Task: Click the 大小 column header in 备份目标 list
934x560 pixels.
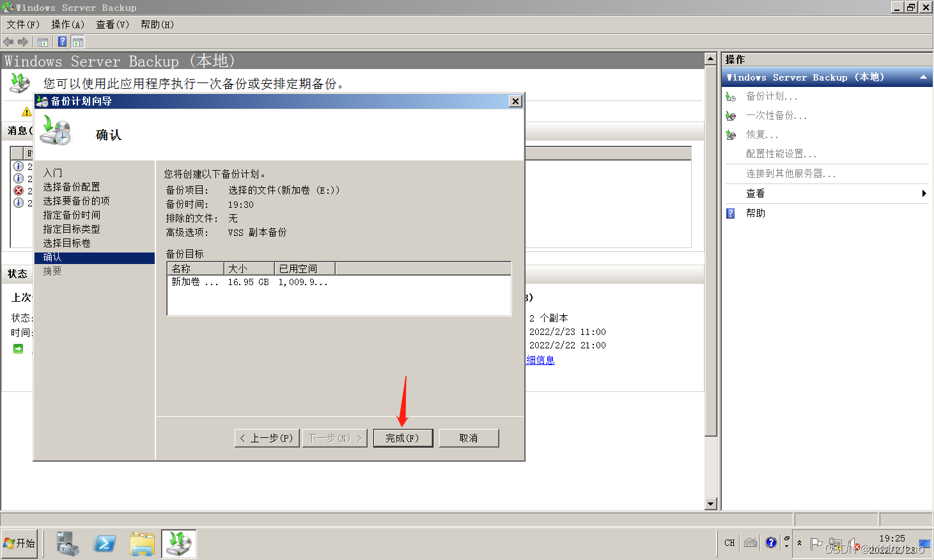Action: (x=249, y=268)
